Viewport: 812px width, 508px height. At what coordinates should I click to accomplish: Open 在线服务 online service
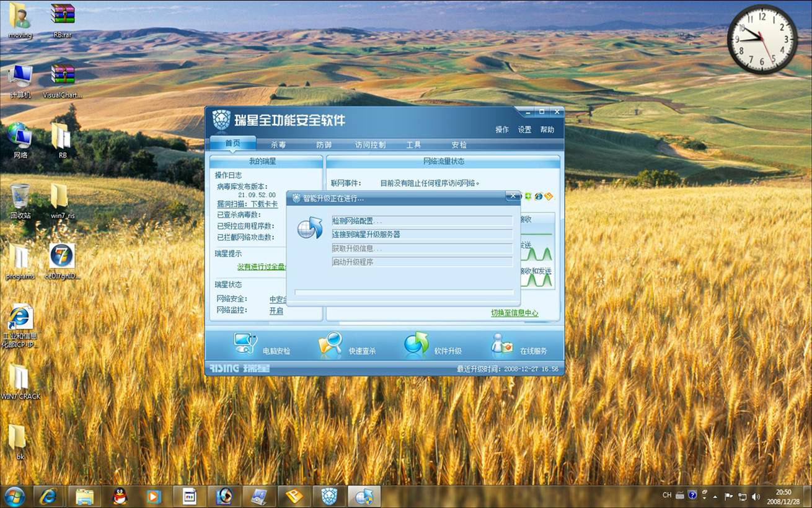pyautogui.click(x=502, y=344)
